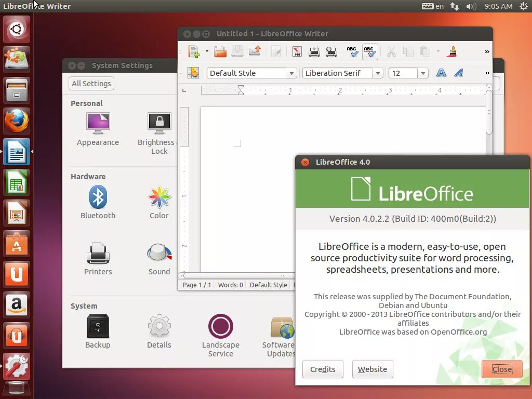Toggle AutoSpellcheck in Writer toolbar
This screenshot has height=399, width=532.
click(370, 51)
